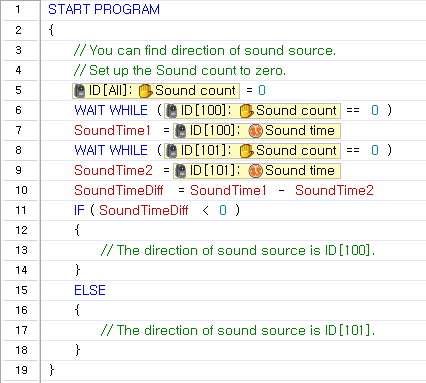The height and width of the screenshot is (383, 426).
Task: Click the minus operator on line 10
Action: (282, 191)
